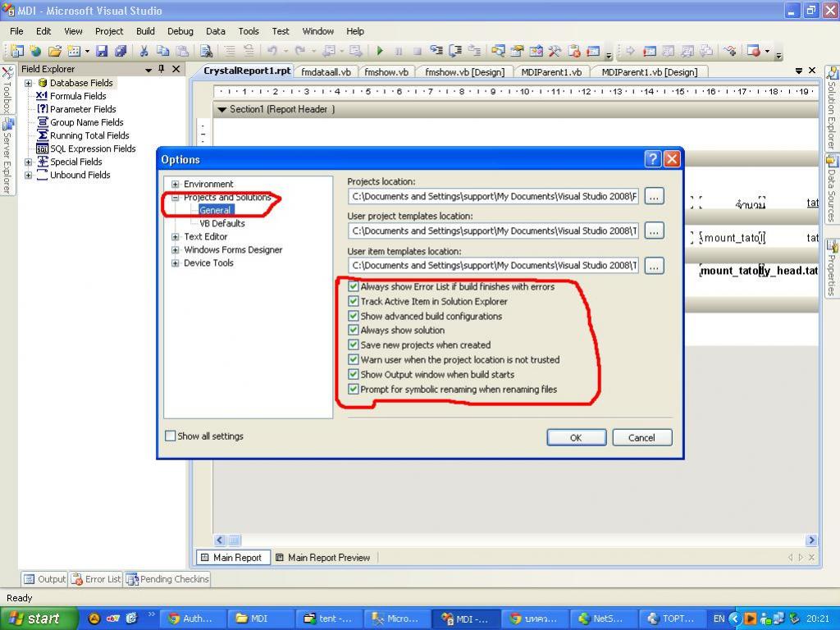This screenshot has height=630, width=840.
Task: Open the Toolbox hammer-and-wrench toolbar icon
Action: coord(555,51)
